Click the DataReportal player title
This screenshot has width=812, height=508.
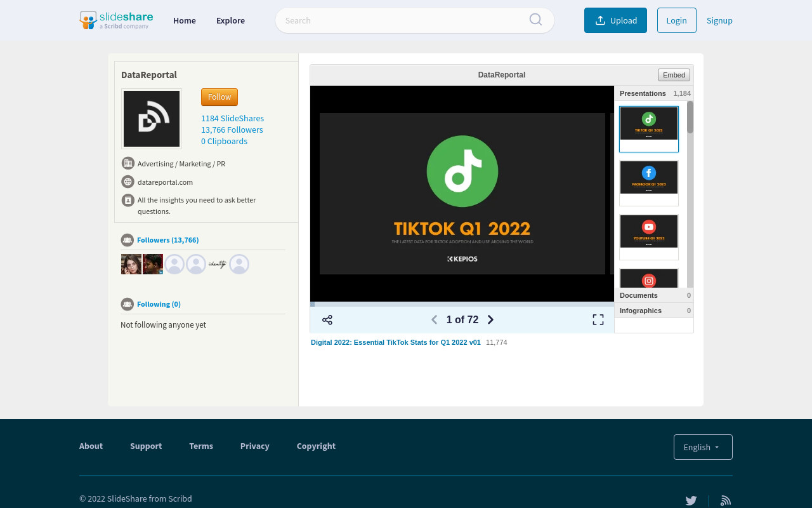pyautogui.click(x=502, y=75)
